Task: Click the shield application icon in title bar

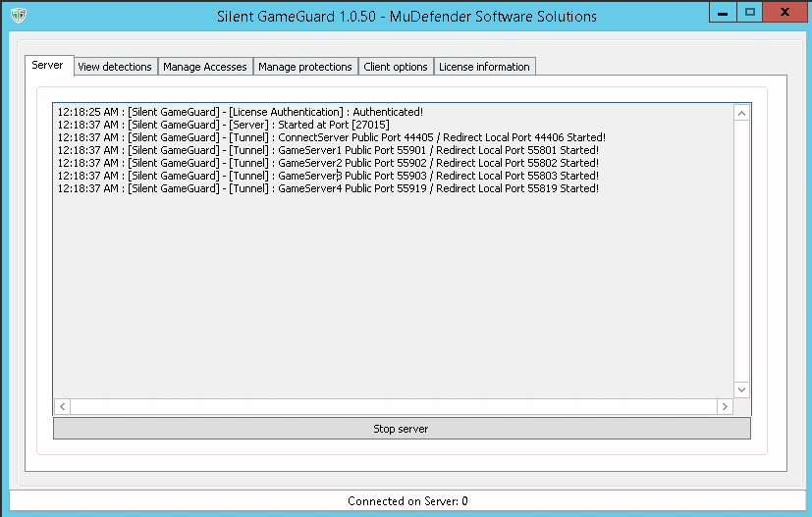Action: coord(18,16)
